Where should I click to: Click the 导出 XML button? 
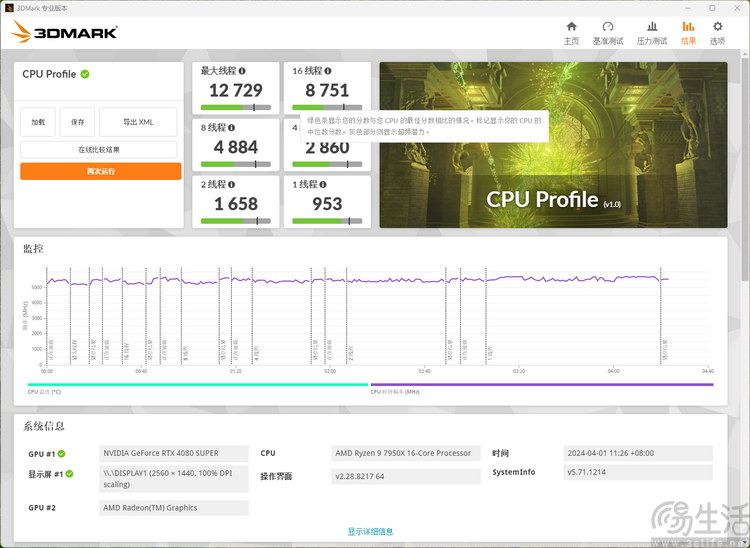[x=138, y=122]
